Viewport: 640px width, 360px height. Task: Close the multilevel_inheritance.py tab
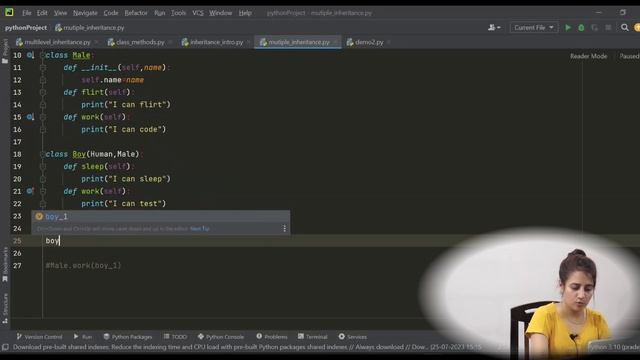pyautogui.click(x=96, y=42)
